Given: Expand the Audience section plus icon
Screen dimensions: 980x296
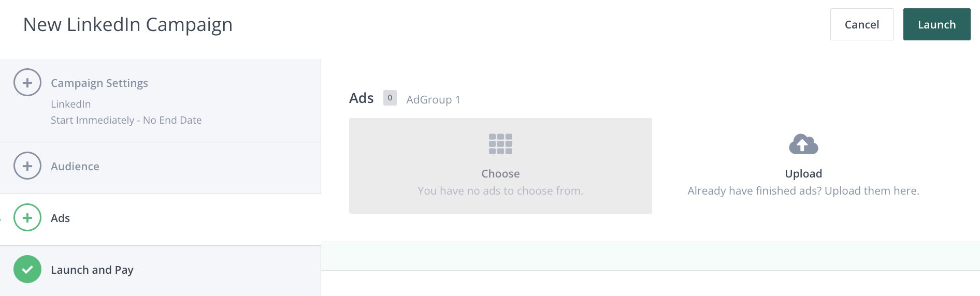Looking at the screenshot, I should coord(27,166).
